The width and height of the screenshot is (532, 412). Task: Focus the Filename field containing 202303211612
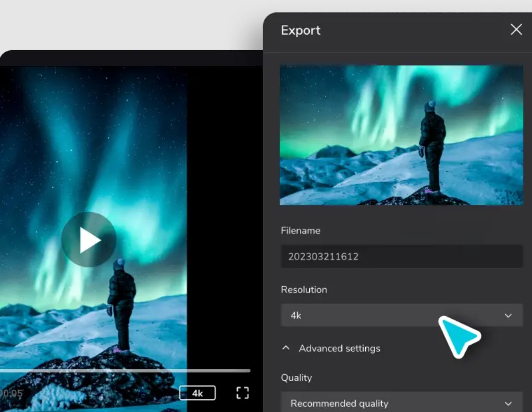pyautogui.click(x=401, y=257)
